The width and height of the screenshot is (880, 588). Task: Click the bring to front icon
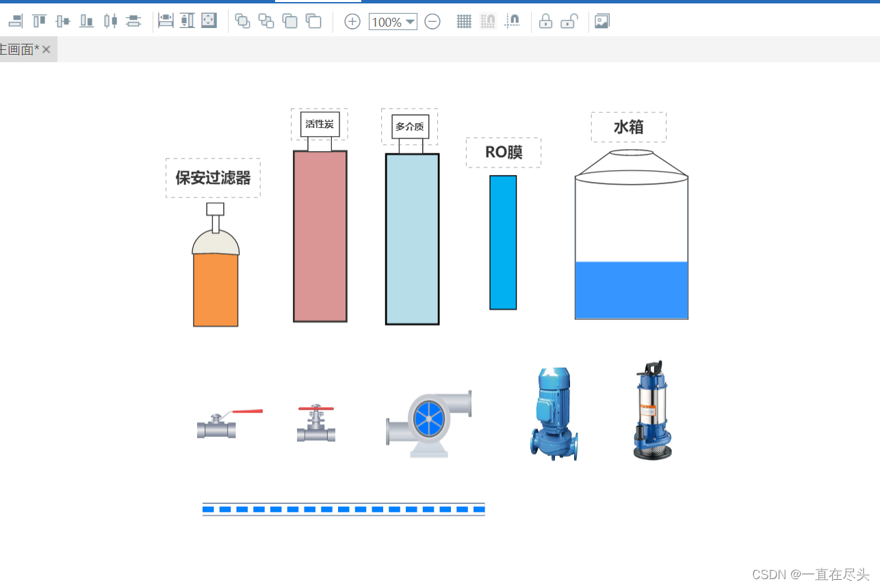242,21
